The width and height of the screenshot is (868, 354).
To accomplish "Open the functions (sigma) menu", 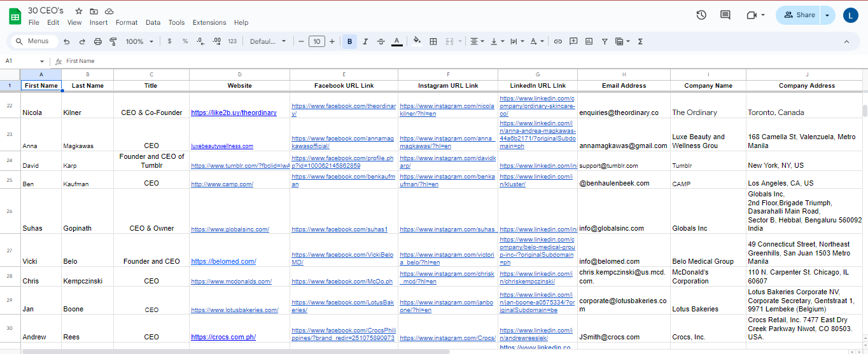I will click(x=640, y=41).
